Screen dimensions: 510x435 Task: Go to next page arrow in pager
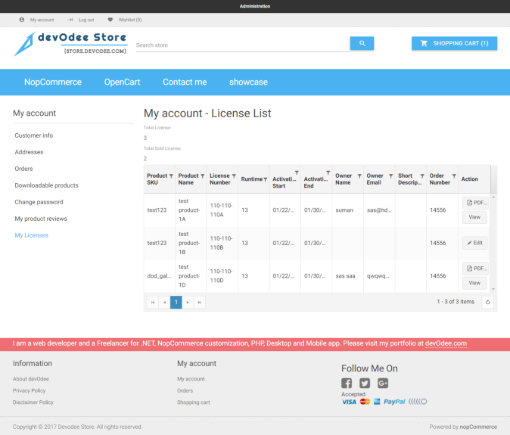pos(188,302)
